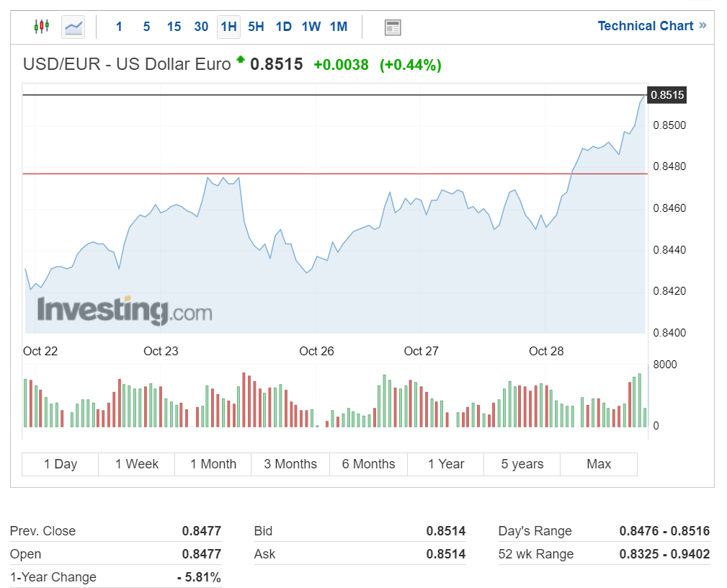Select the 1H interval
The image size is (727, 588).
click(x=228, y=27)
